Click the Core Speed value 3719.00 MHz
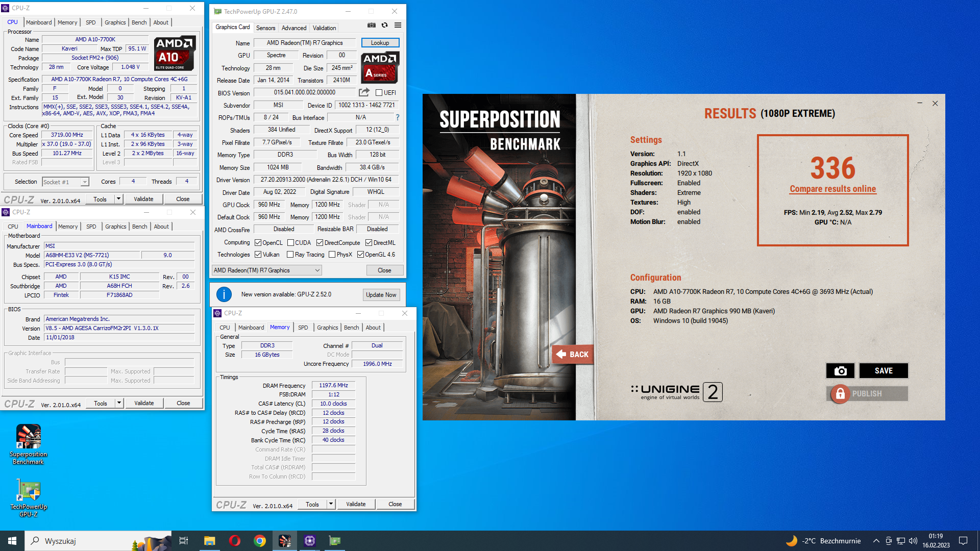Screen dimensions: 980x551 click(67, 135)
